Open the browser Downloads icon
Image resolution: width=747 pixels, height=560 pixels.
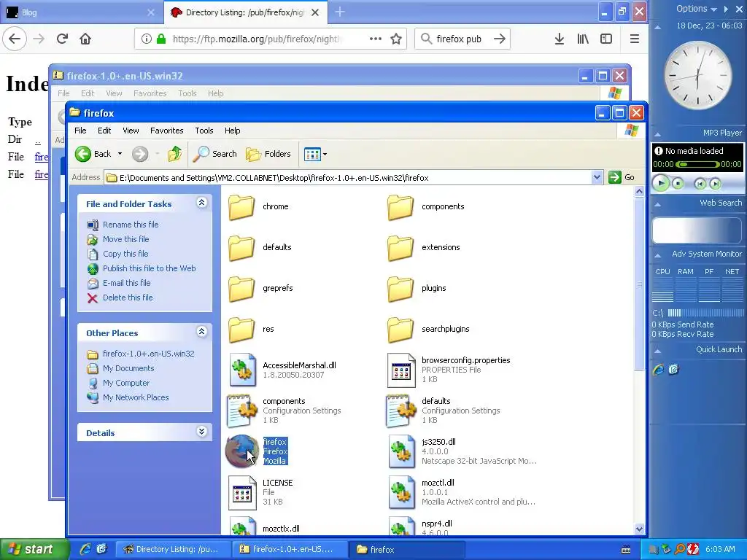pos(560,39)
